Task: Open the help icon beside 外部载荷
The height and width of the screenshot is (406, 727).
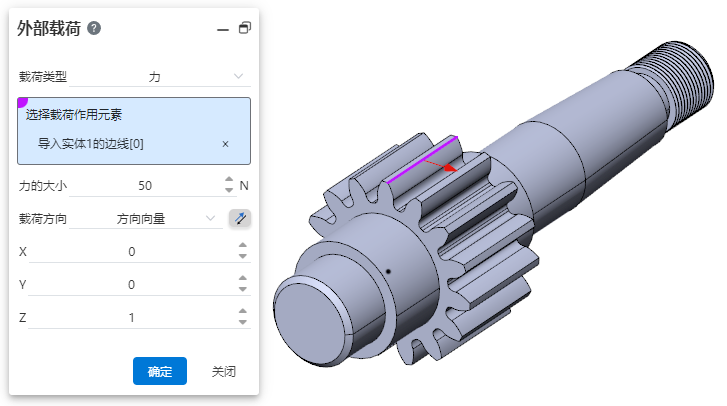Action: 94,28
